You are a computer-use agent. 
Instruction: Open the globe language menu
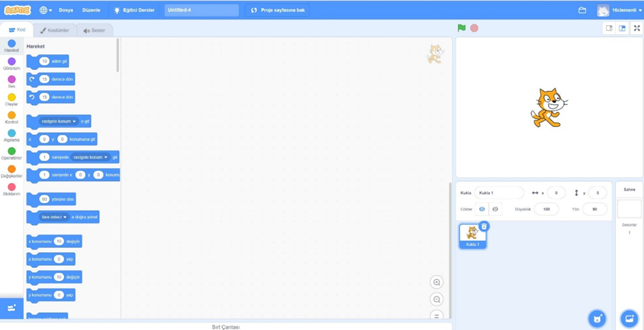[46, 10]
